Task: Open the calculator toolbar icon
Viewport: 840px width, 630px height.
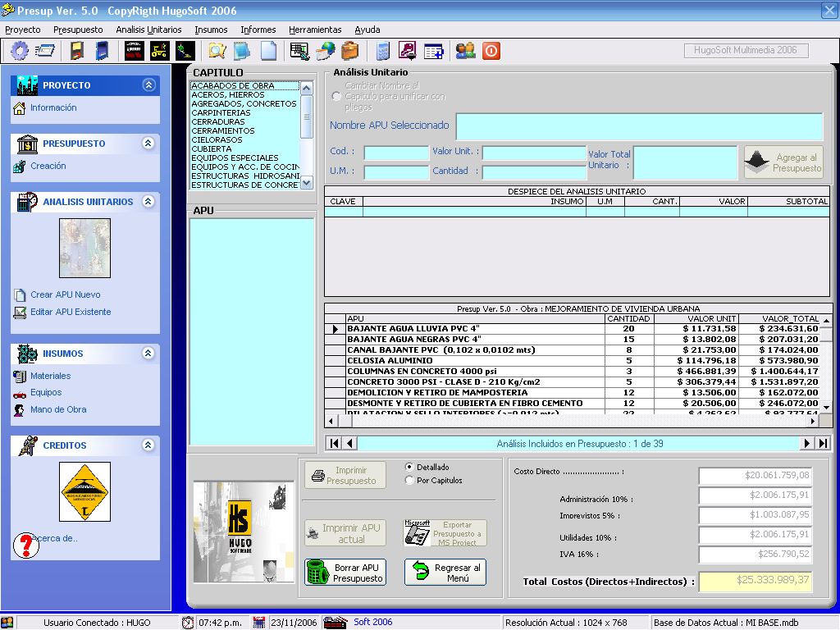Action: 383,51
